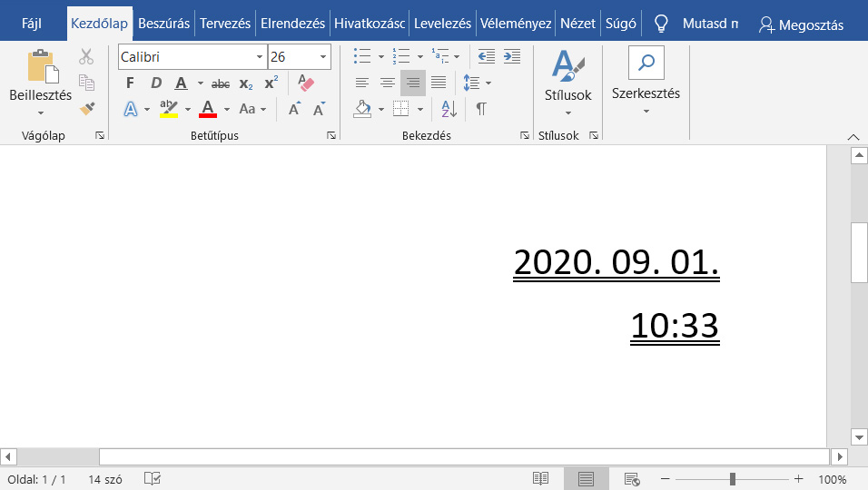Click the Clear Formatting eraser icon
The height and width of the screenshot is (490, 868).
[x=306, y=83]
